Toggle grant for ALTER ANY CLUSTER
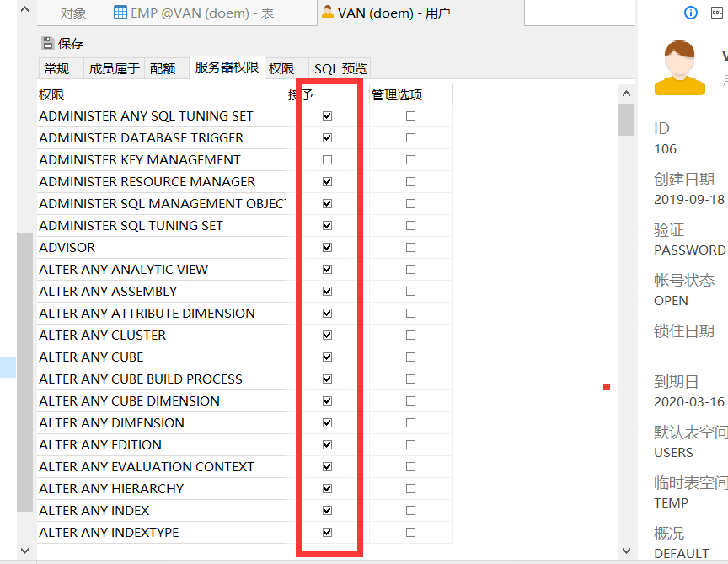The image size is (728, 564). point(327,335)
